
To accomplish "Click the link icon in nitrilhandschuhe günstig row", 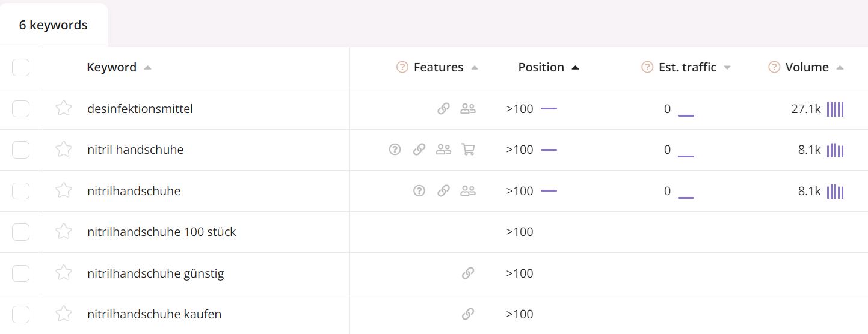I will (468, 273).
